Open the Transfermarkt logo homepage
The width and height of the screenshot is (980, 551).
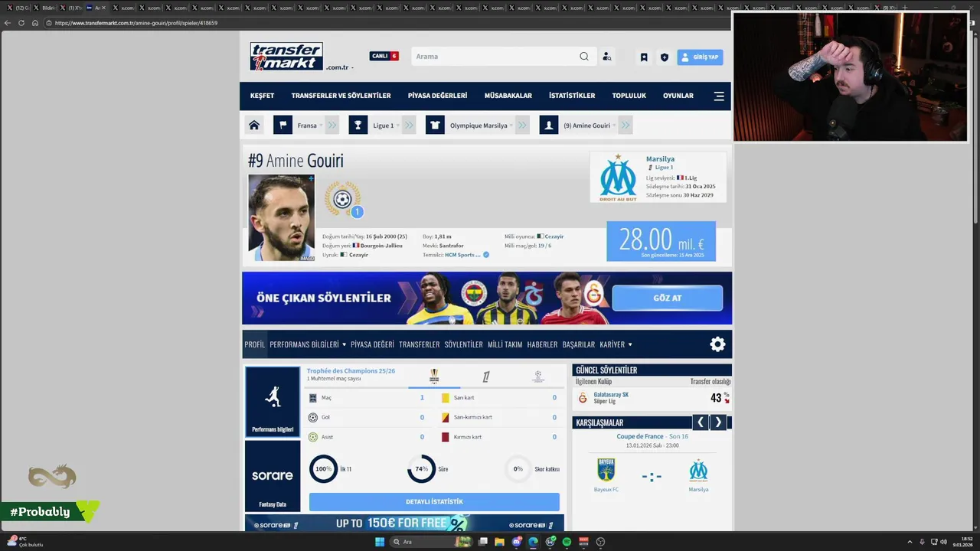click(x=286, y=56)
